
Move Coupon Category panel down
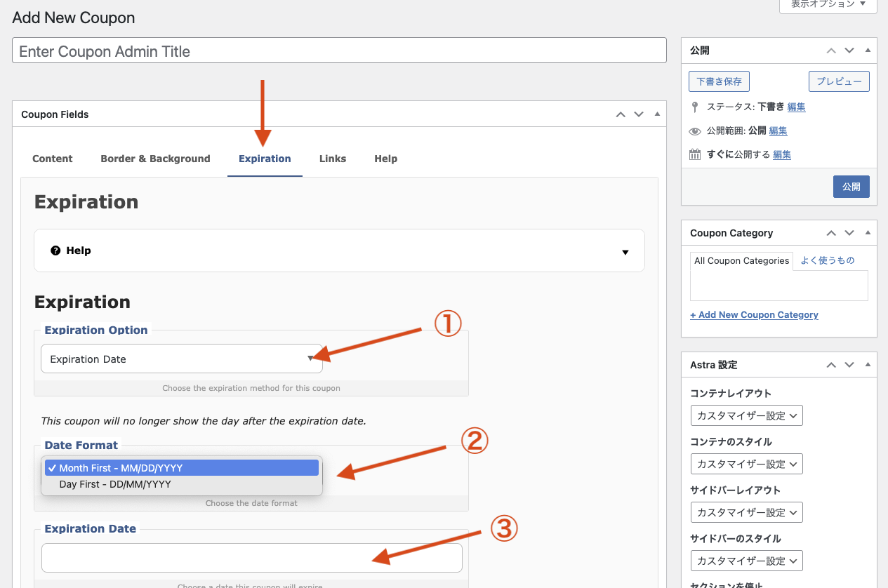click(x=849, y=233)
